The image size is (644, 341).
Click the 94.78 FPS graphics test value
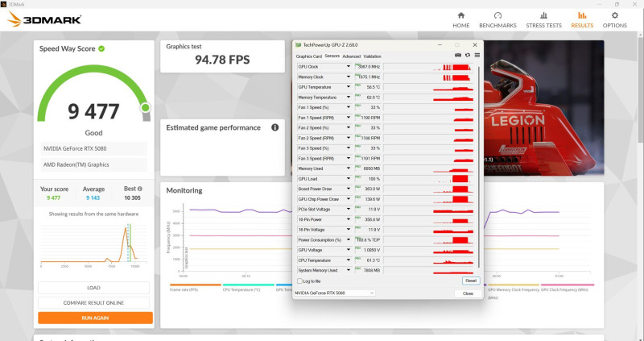tap(222, 60)
